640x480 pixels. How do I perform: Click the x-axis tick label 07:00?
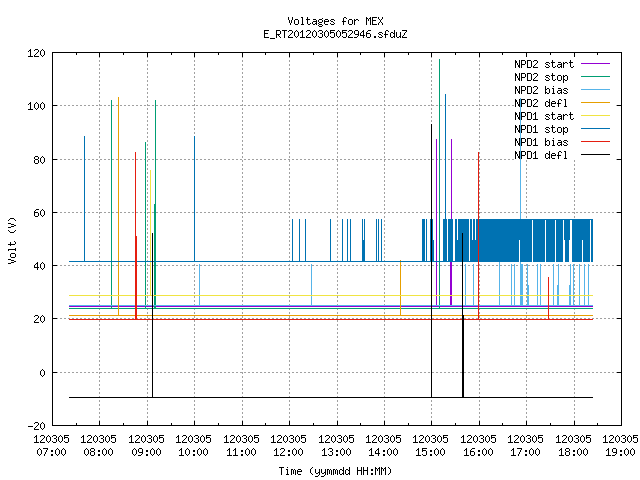tap(51, 452)
